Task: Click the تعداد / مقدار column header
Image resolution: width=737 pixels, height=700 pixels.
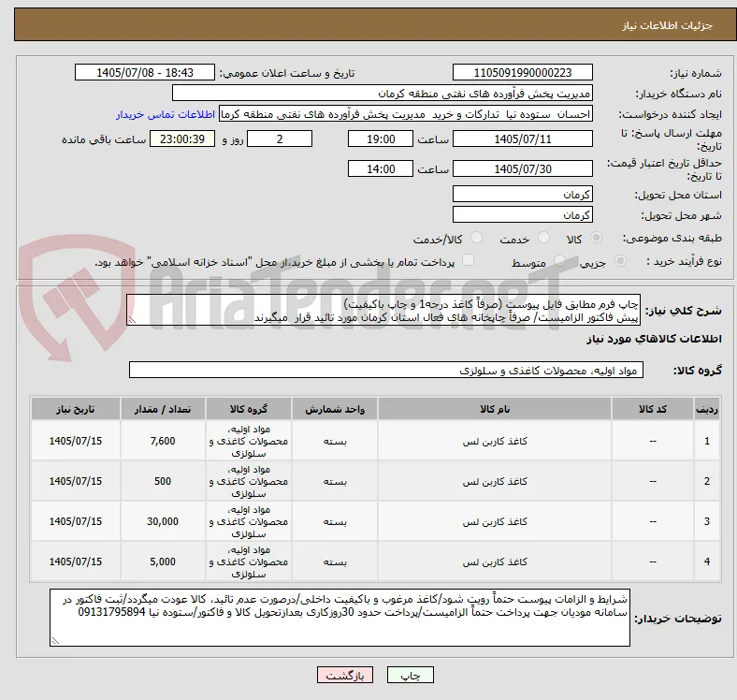Action: (163, 409)
